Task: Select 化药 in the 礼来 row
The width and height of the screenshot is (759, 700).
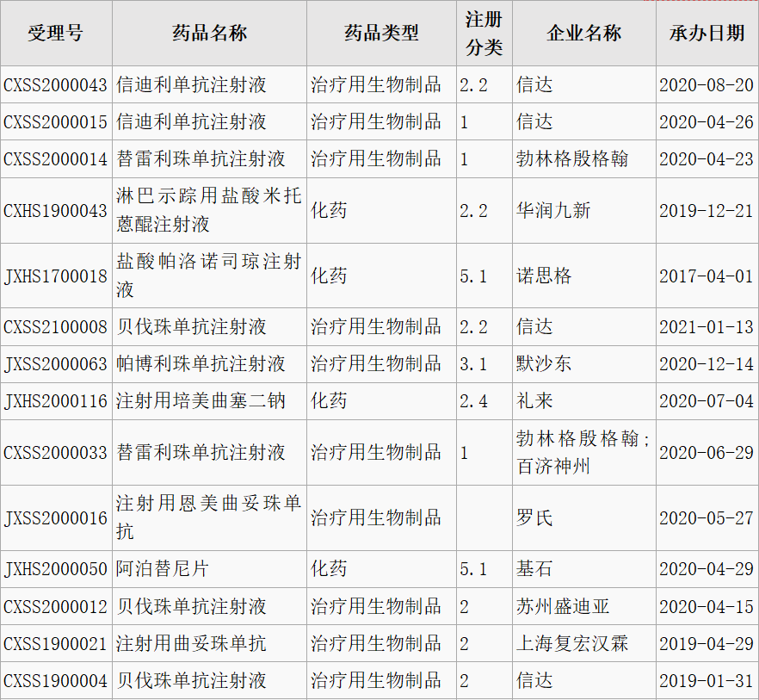Action: pos(329,400)
